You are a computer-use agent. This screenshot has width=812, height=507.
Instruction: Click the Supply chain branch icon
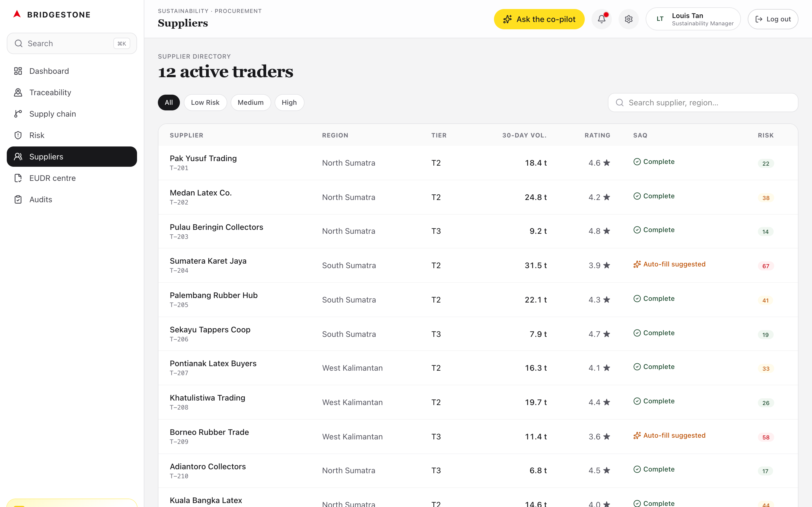(18, 114)
